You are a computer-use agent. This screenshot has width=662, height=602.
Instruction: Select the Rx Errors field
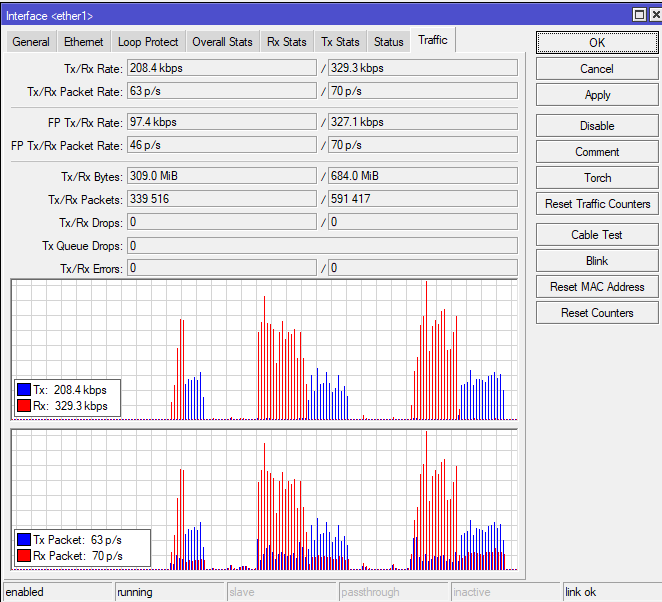pyautogui.click(x=423, y=268)
